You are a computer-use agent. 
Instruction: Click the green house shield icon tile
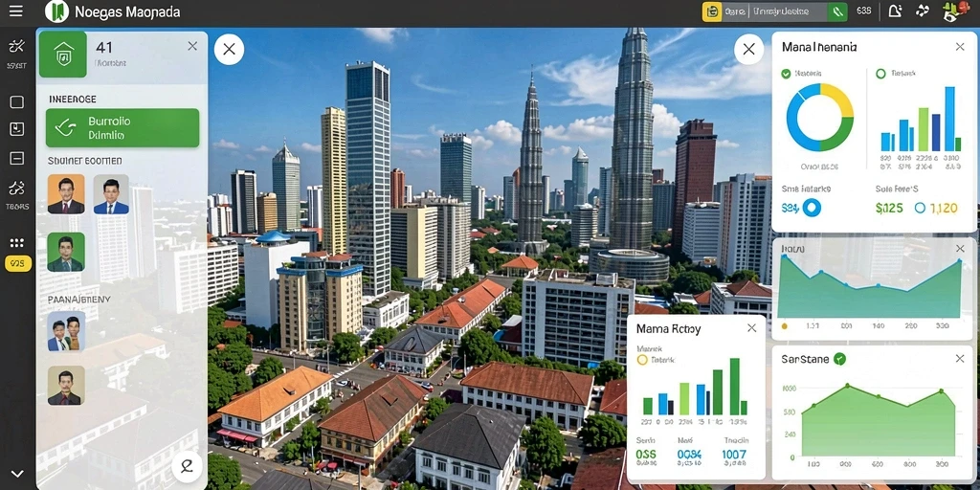pyautogui.click(x=62, y=55)
